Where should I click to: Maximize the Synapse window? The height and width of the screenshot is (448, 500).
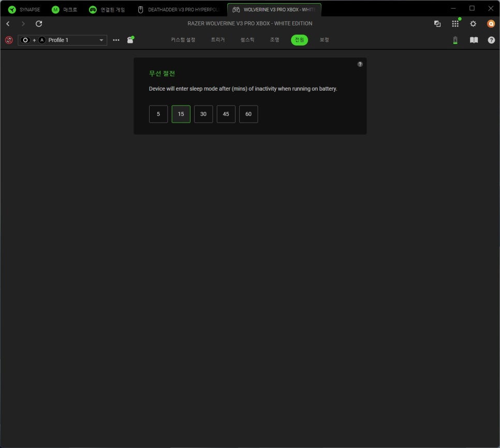[472, 8]
